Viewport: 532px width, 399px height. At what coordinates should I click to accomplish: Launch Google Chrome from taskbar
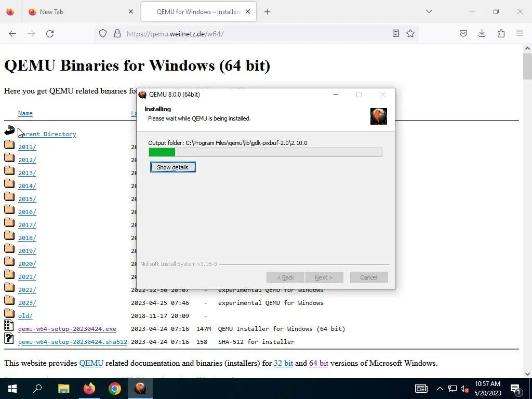click(115, 389)
